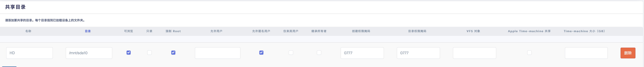
Task: Click the 目录权限掩码 field showing 0777
Action: click(x=418, y=53)
